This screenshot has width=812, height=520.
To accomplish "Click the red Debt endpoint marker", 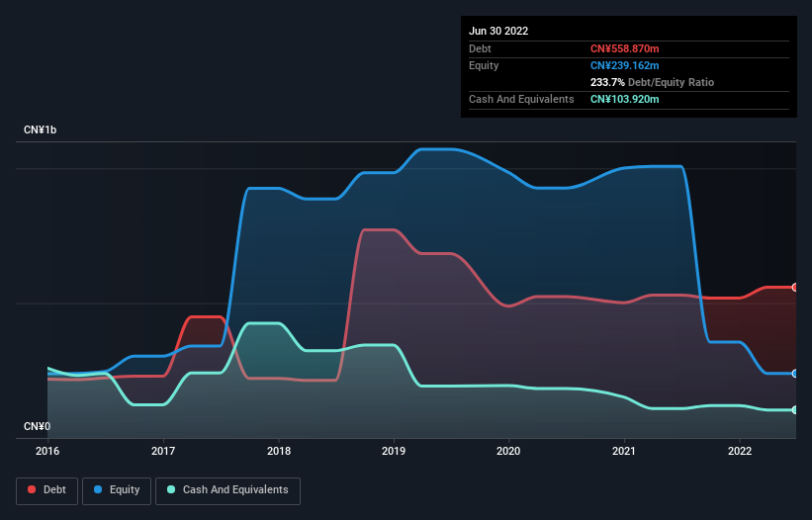I will pyautogui.click(x=795, y=287).
